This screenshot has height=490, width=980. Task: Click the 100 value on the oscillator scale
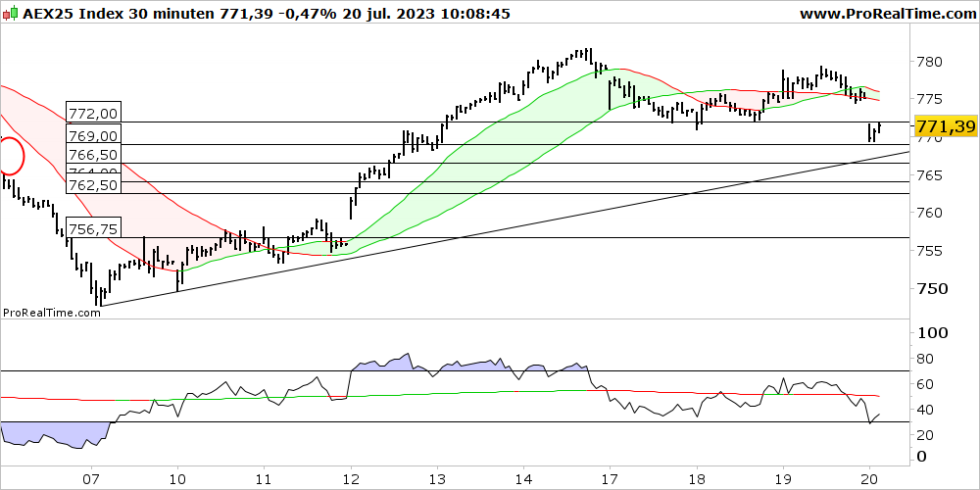(x=931, y=332)
